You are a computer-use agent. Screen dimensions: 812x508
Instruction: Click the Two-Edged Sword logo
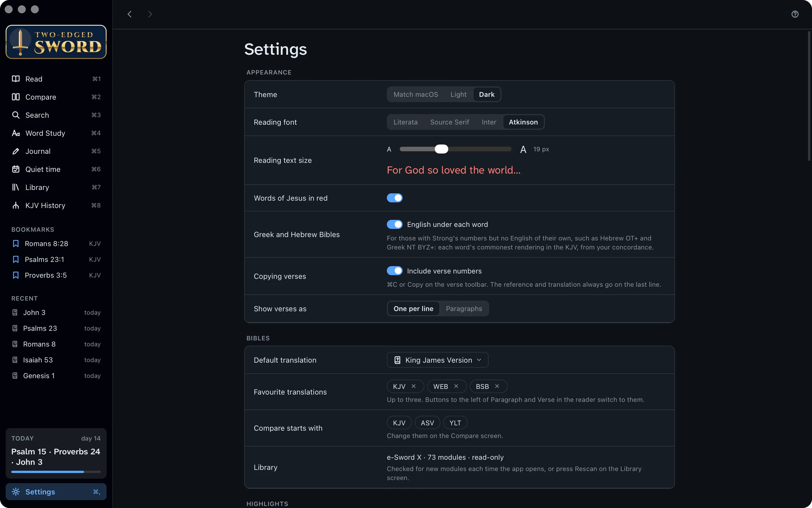point(56,42)
